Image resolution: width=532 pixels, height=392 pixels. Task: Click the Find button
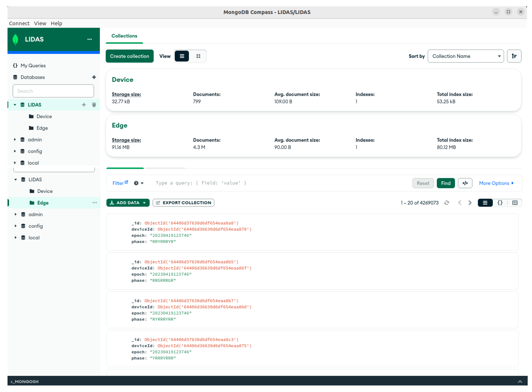445,183
